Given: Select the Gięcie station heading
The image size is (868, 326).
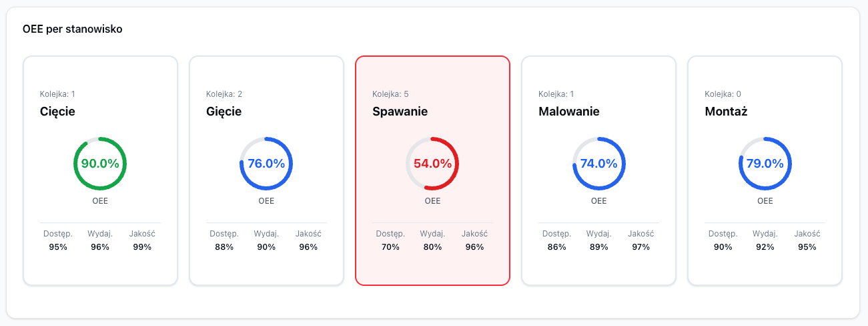Looking at the screenshot, I should tap(224, 112).
